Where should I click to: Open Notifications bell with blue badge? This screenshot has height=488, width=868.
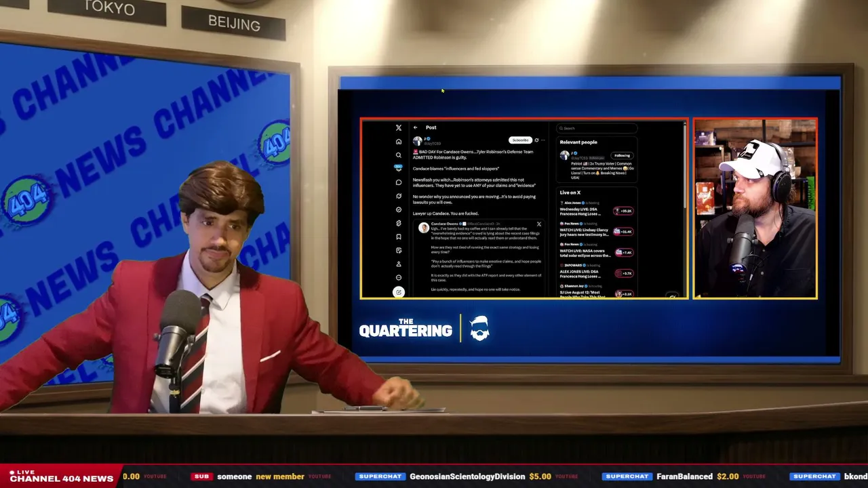399,168
